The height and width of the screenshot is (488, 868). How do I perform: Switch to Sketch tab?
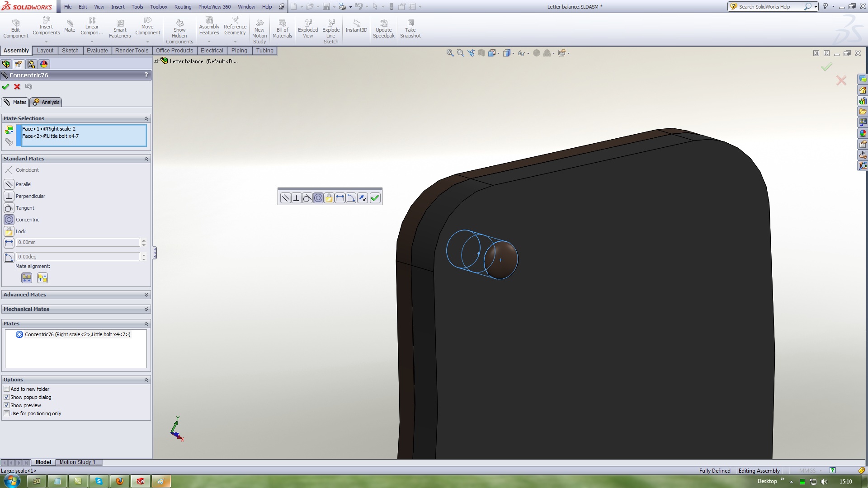(70, 51)
